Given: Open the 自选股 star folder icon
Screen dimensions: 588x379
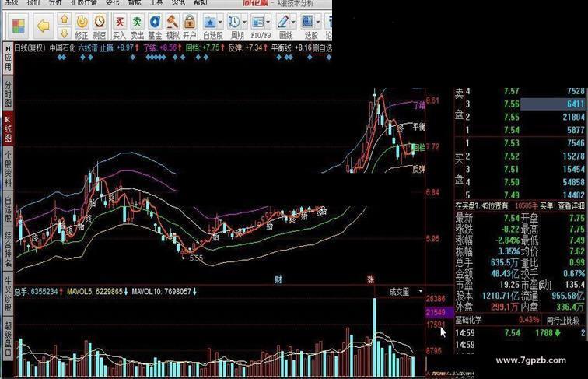Looking at the screenshot, I should (210, 22).
